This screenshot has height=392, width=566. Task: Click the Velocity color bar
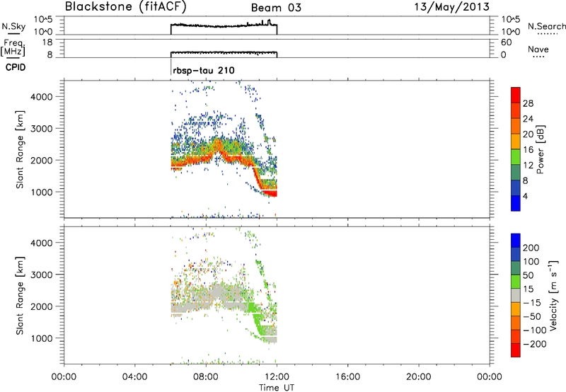[516, 295]
